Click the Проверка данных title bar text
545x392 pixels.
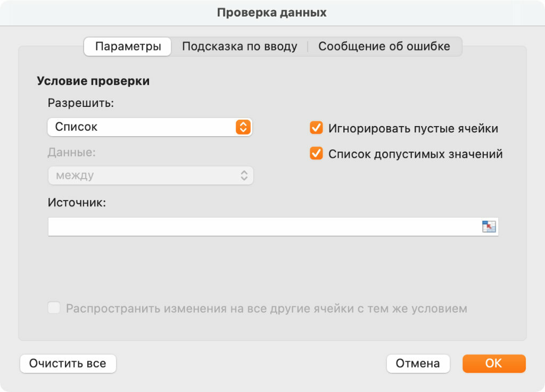pos(272,13)
